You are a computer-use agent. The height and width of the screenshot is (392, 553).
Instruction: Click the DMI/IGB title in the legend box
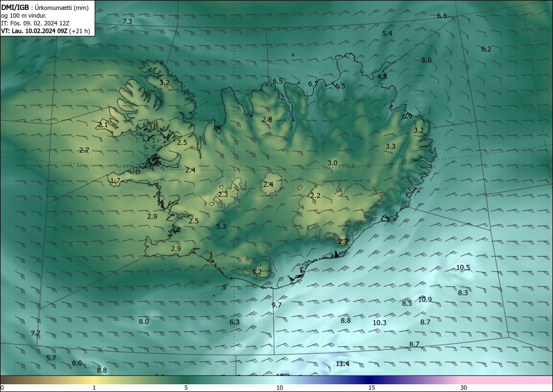(15, 7)
